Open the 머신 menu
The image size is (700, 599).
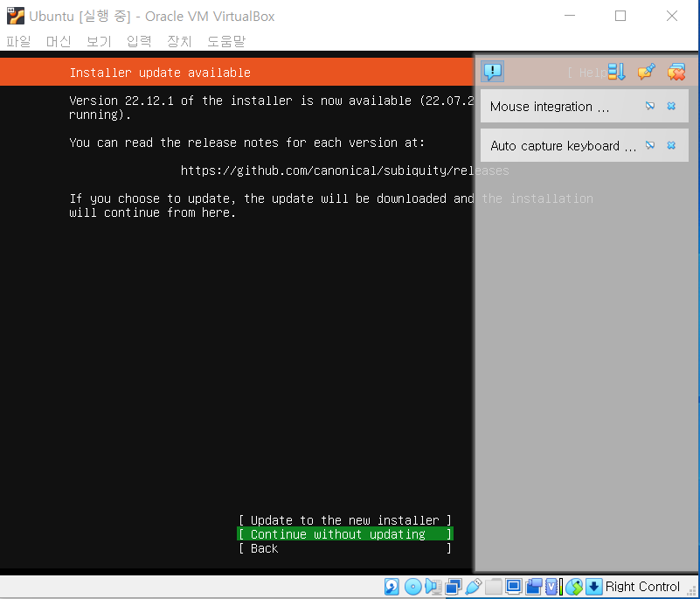[x=59, y=41]
